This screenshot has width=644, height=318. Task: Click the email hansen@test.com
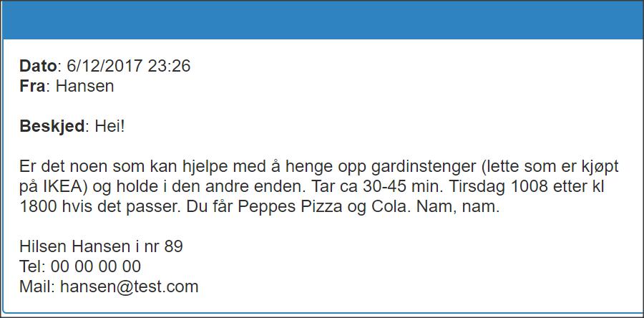coord(129,286)
